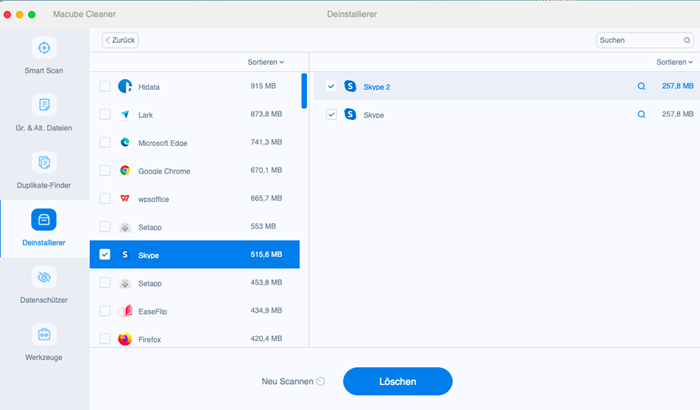Viewport: 700px width, 410px height.
Task: Click the Lark app name
Action: point(146,115)
